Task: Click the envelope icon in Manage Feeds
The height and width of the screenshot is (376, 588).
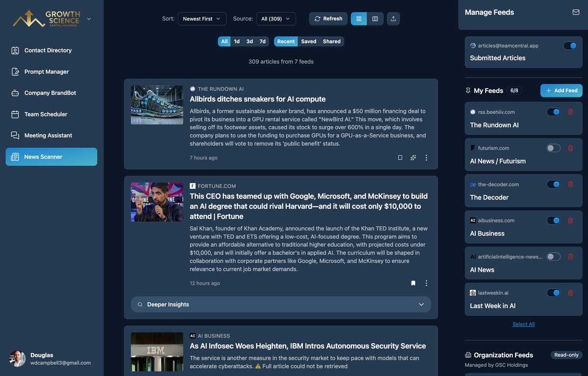Action: [x=576, y=12]
